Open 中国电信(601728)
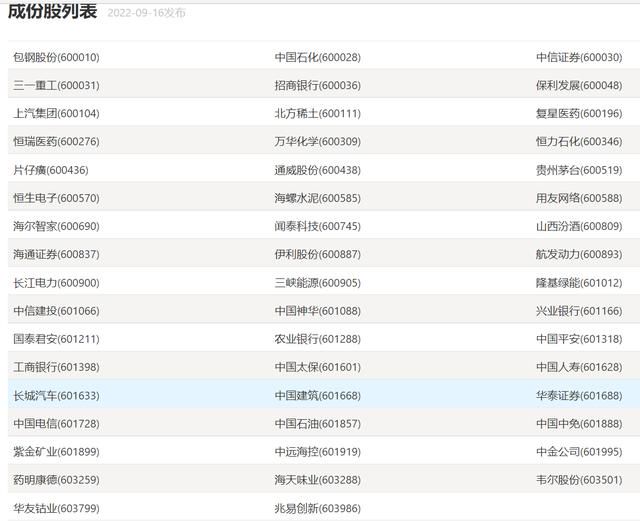Screen dimensions: 640x521 coord(56,423)
